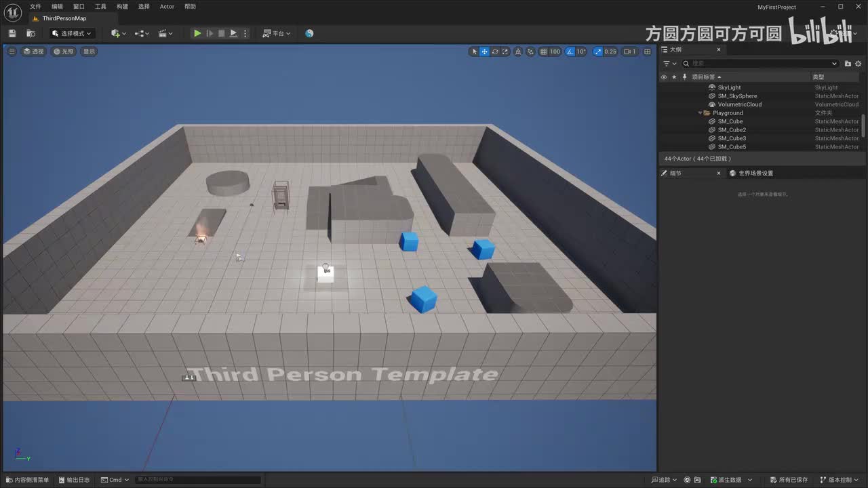Open the play options three-dot menu
Viewport: 868px width, 488px height.
(x=245, y=33)
